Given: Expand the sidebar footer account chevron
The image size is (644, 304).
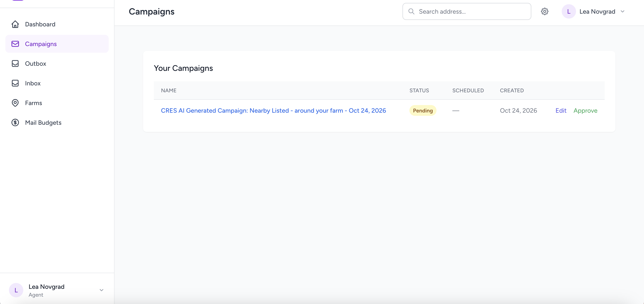Looking at the screenshot, I should 102,290.
